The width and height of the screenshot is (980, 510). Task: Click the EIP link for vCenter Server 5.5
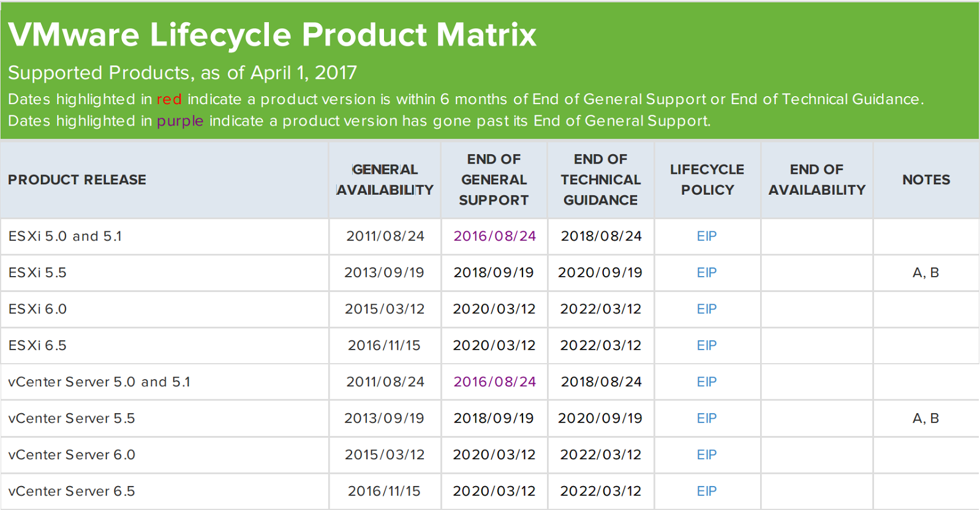(x=706, y=418)
